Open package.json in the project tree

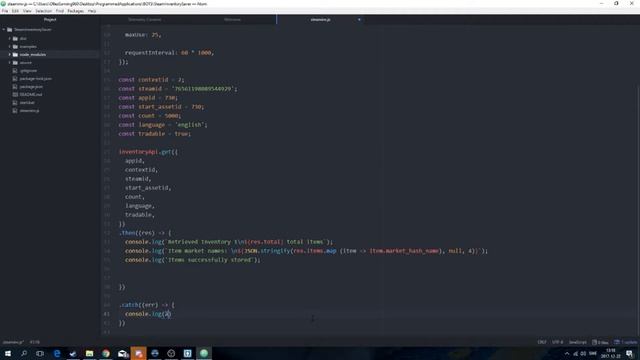(x=31, y=87)
